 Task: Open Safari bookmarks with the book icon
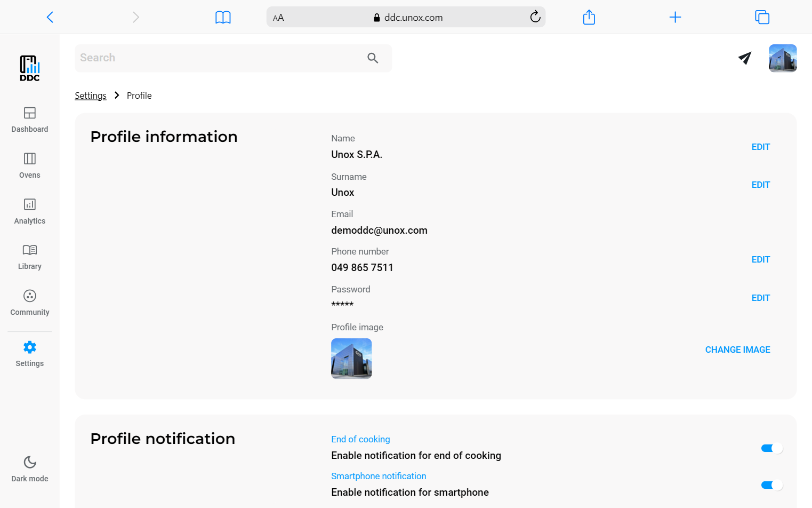(223, 17)
